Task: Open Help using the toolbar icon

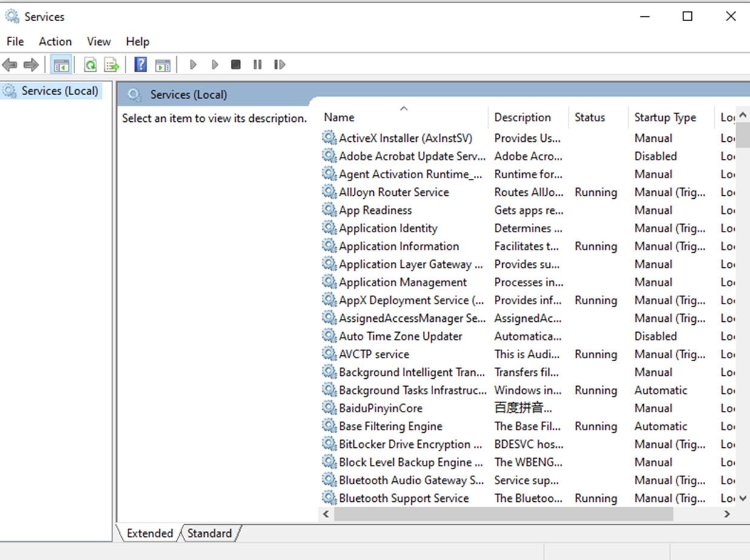Action: click(x=140, y=64)
